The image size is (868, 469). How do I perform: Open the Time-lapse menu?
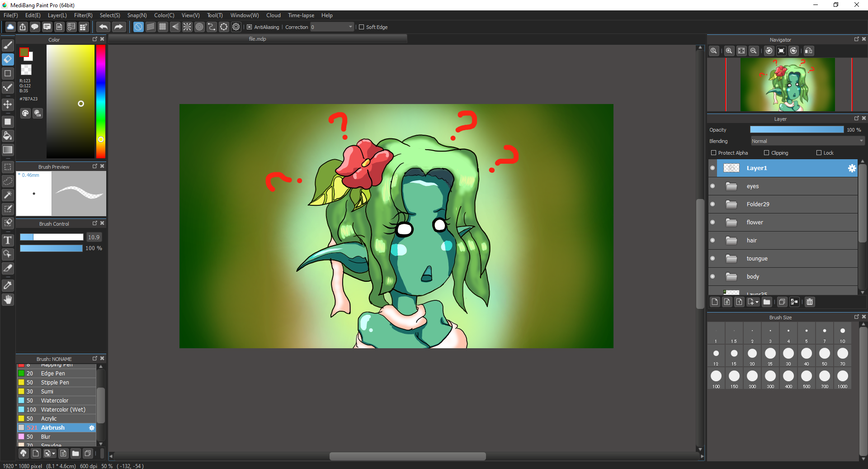301,15
